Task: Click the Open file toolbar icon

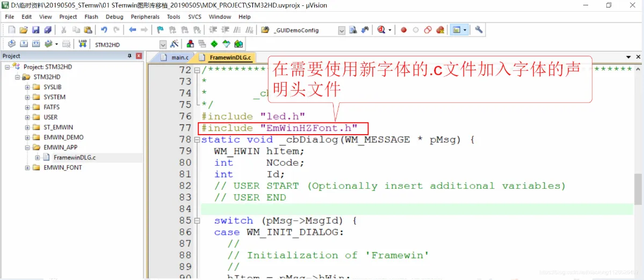Action: [24, 30]
